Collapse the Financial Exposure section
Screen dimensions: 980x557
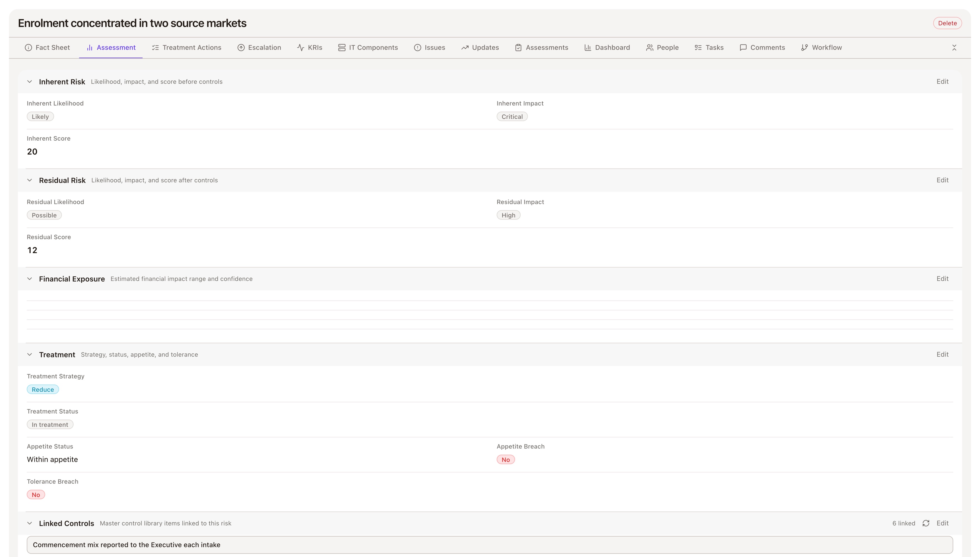click(30, 279)
